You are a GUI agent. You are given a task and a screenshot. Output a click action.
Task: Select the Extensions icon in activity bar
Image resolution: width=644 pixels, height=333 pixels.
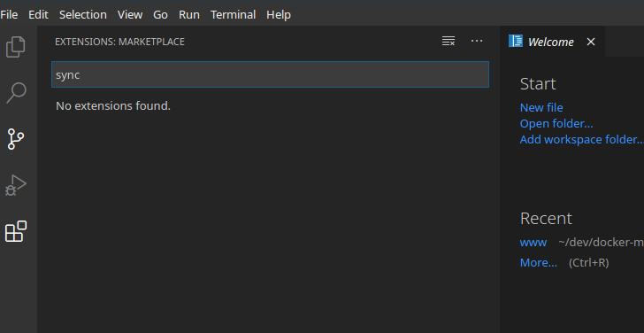[16, 231]
